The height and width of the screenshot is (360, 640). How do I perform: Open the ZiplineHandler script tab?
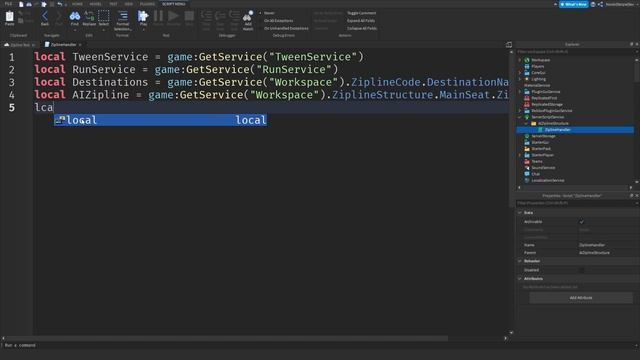tap(63, 44)
